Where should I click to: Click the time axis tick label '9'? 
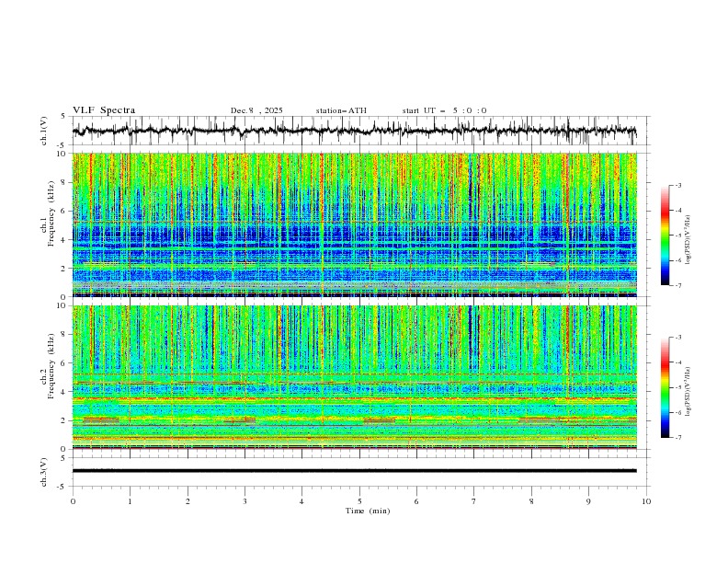coord(588,501)
